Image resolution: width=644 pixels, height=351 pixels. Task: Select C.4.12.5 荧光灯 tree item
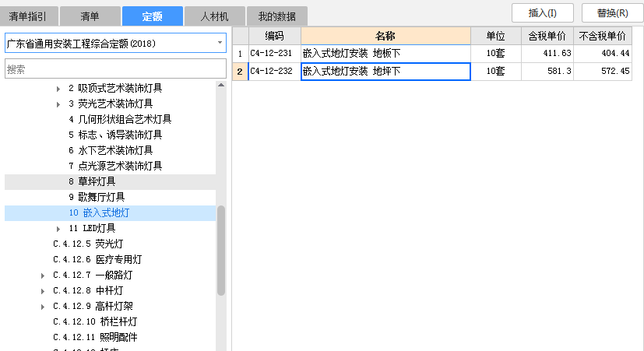click(88, 244)
